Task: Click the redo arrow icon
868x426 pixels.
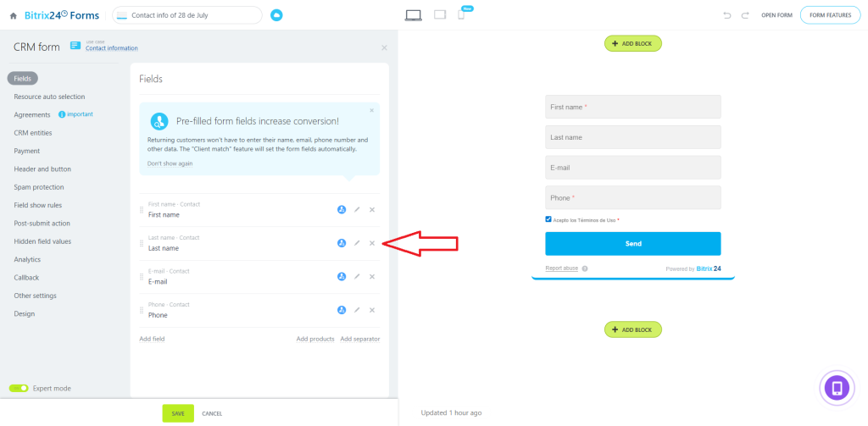Action: click(x=745, y=15)
